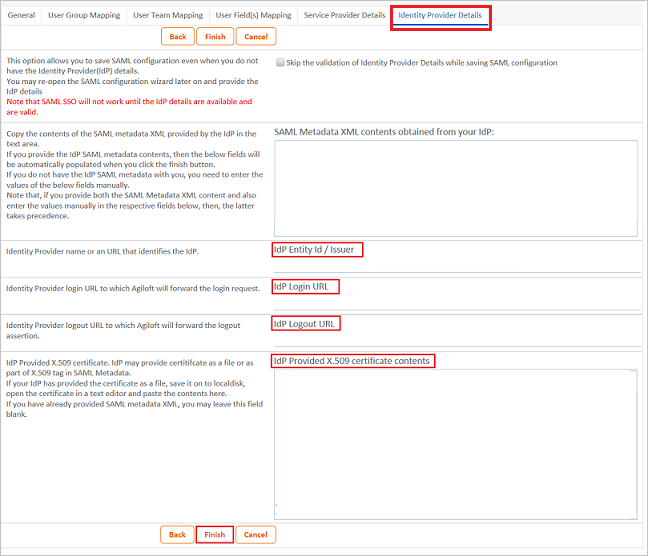Viewport: 648px width, 556px height.
Task: Click the 'IdP Logout URL' label
Action: click(304, 324)
